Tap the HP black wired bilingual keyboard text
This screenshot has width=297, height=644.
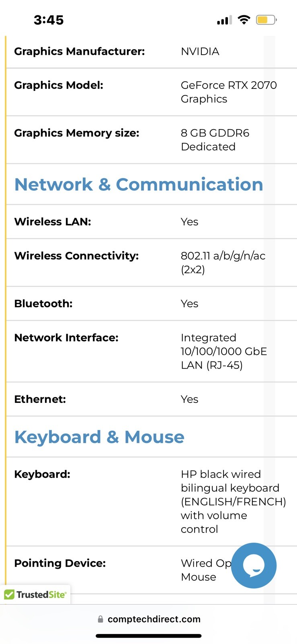tap(234, 502)
